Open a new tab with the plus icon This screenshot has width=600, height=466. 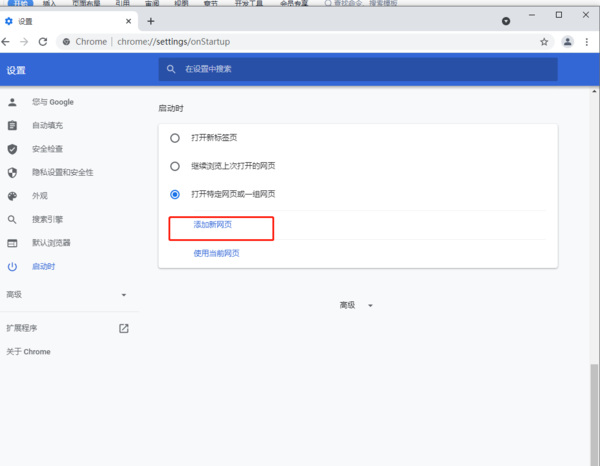(x=151, y=21)
